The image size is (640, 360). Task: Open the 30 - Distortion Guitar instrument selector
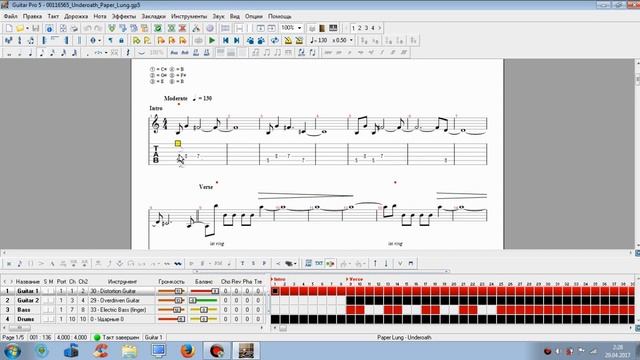tap(121, 291)
